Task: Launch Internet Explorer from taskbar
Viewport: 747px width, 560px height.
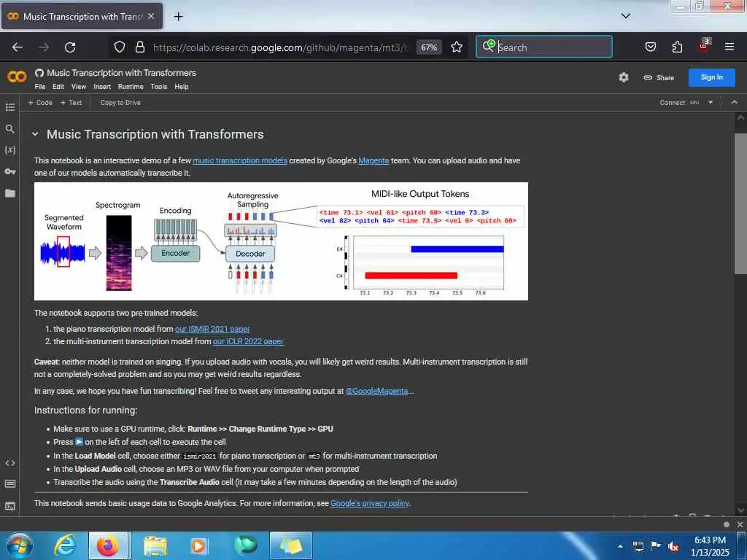Action: (x=65, y=545)
